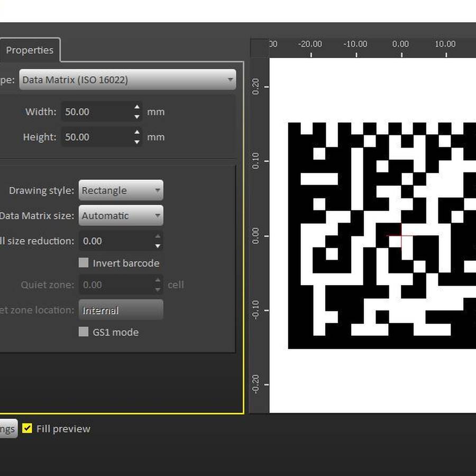Click the mm unit label beside Width
The width and height of the screenshot is (476, 476).
tap(155, 112)
